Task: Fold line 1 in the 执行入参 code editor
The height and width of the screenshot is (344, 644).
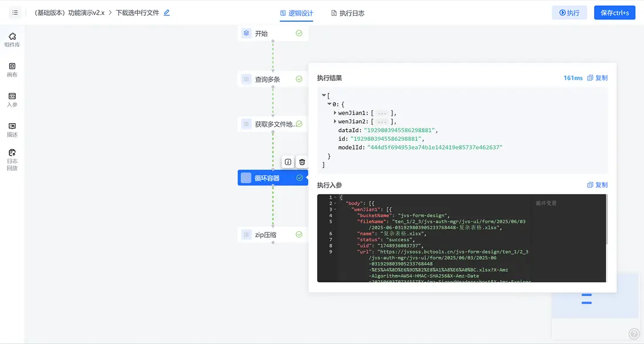Action: click(335, 197)
